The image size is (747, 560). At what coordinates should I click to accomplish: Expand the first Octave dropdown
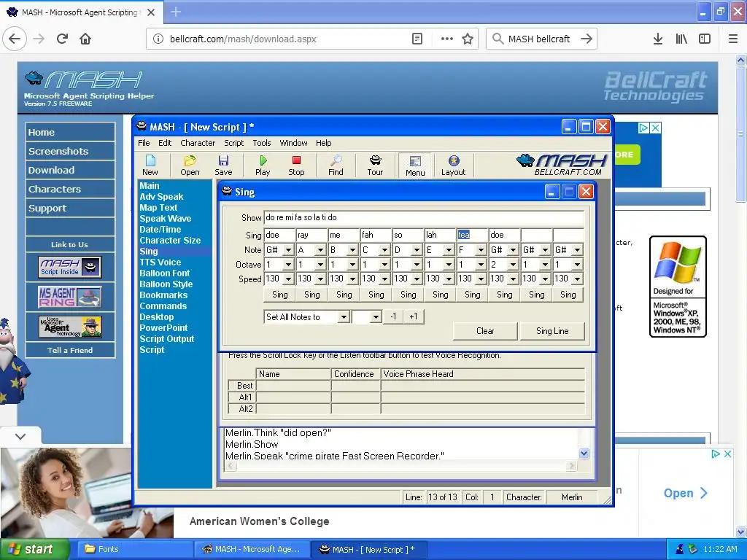[x=288, y=264]
